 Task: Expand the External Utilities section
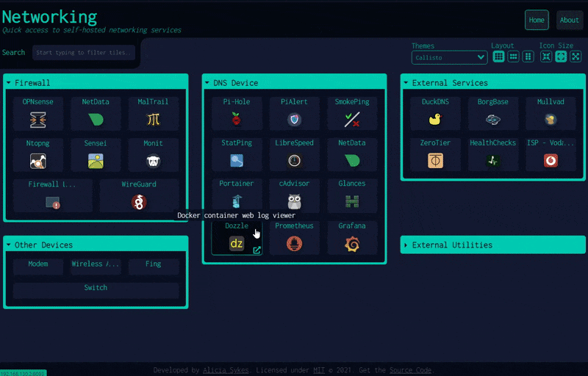[492, 245]
